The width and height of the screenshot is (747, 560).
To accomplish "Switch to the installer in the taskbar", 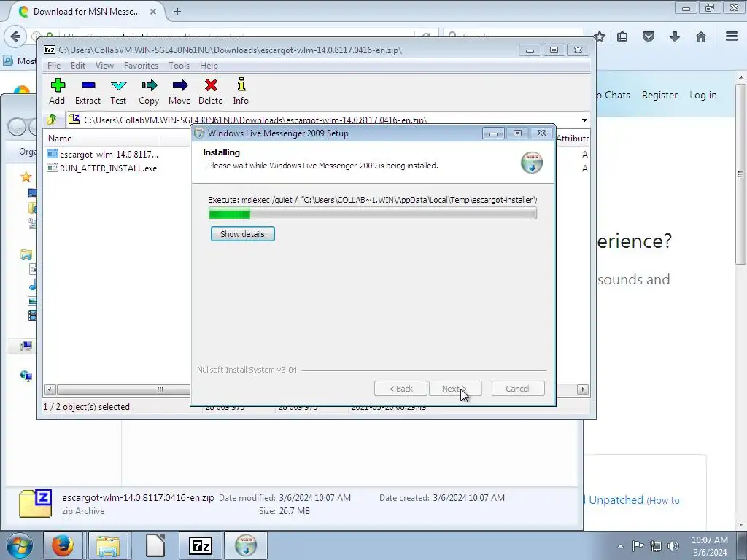I will coord(246,545).
